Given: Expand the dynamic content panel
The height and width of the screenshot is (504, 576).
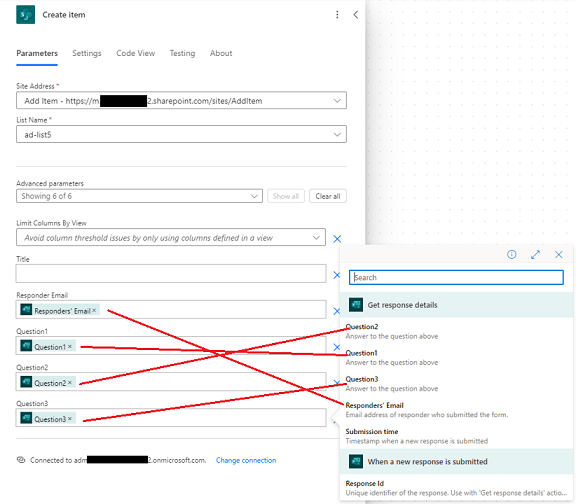Looking at the screenshot, I should click(535, 254).
